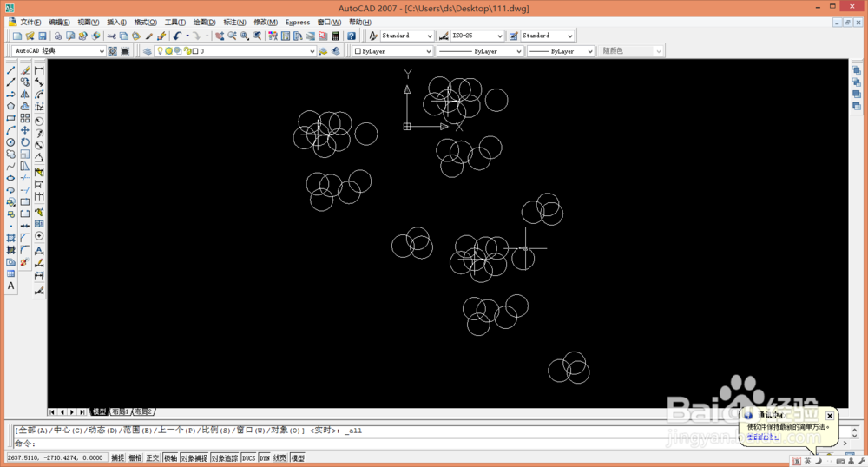The height and width of the screenshot is (467, 868).
Task: Select the Ellipse draw tool
Action: [x=10, y=178]
